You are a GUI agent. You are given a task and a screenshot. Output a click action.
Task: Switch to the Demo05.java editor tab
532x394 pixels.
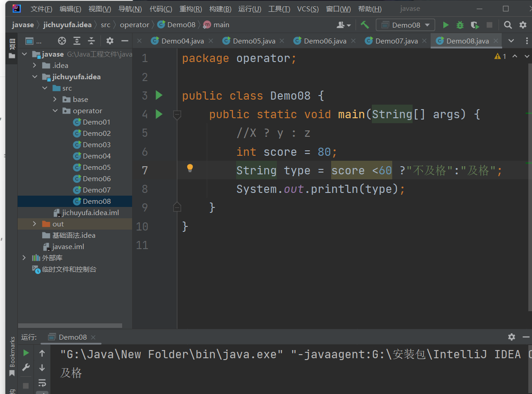[254, 41]
